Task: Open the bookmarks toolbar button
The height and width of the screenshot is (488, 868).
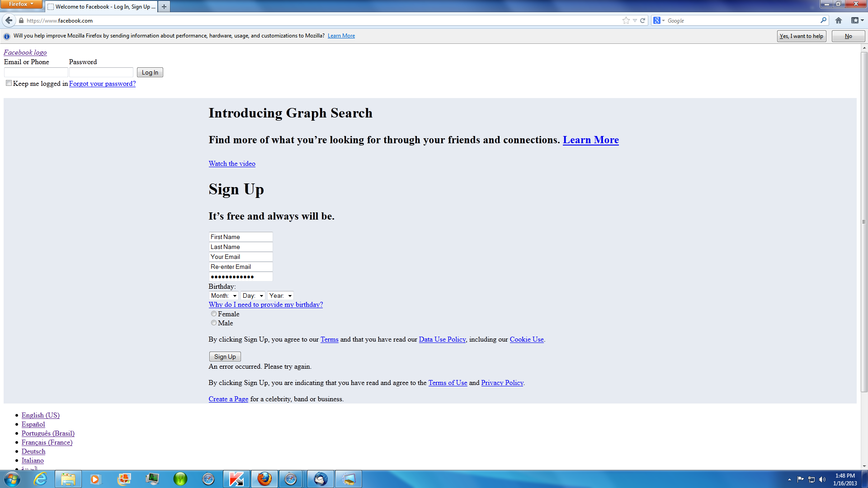Action: (x=855, y=20)
